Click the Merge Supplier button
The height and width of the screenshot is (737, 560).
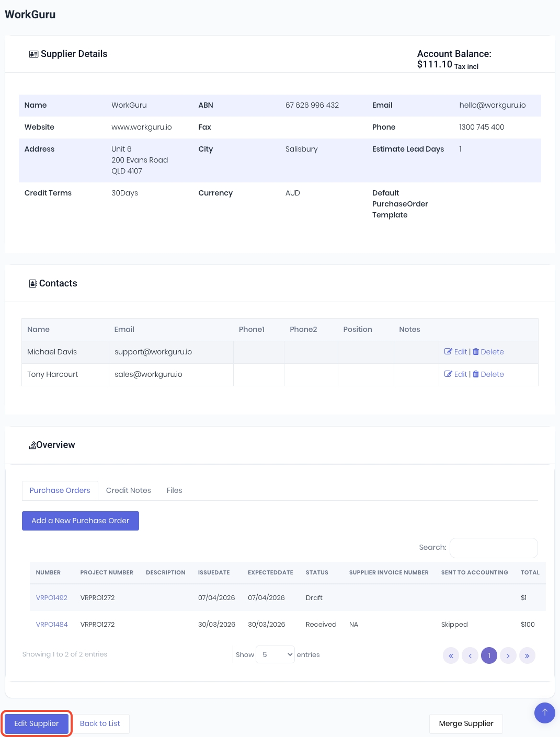coord(466,723)
